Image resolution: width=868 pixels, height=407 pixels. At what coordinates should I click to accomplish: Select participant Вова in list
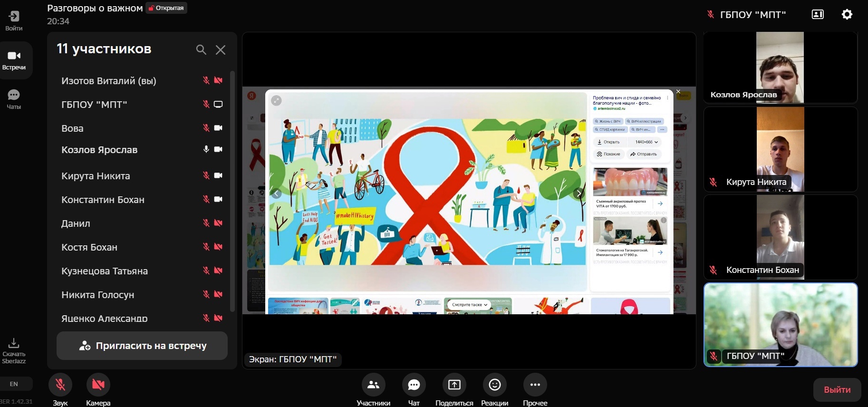(72, 128)
